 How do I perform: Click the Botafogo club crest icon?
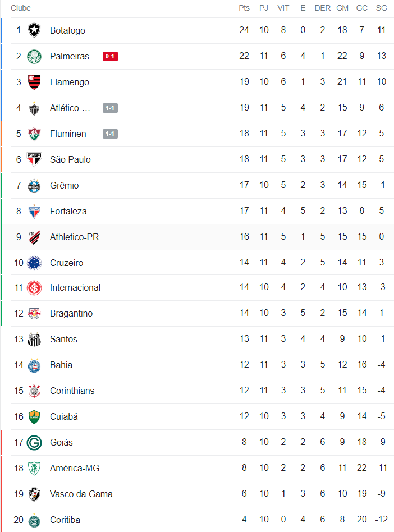[x=34, y=30]
